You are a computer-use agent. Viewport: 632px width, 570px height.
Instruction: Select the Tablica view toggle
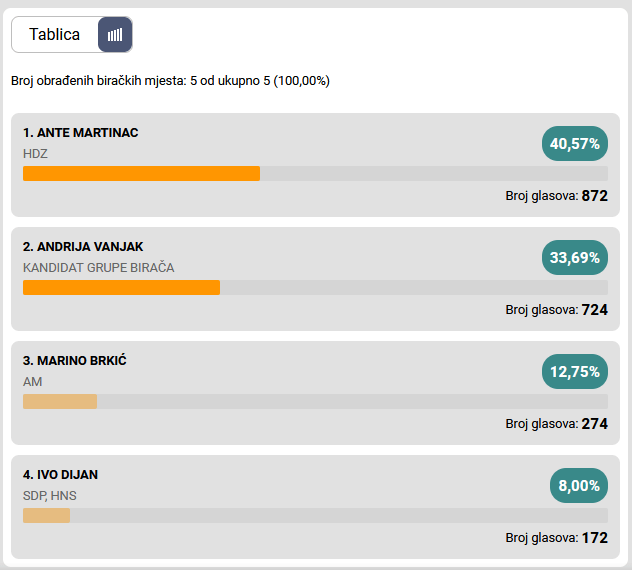click(x=55, y=35)
